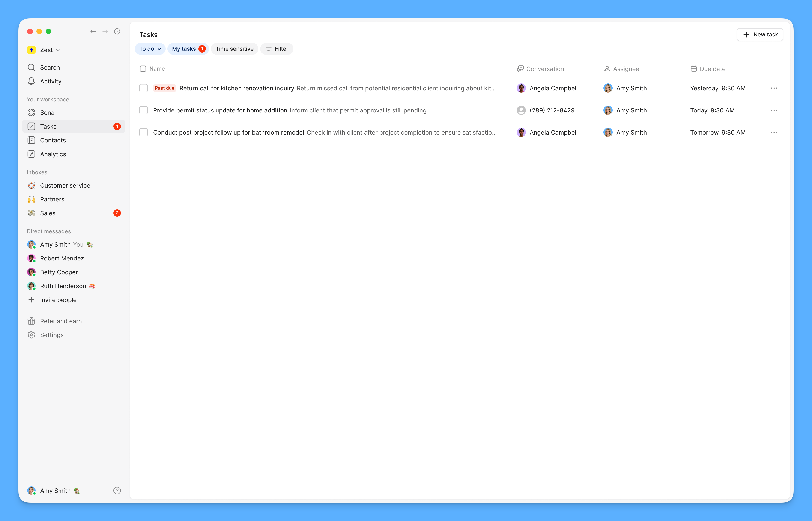This screenshot has height=521, width=812.
Task: Open Settings gear in sidebar
Action: (74, 335)
